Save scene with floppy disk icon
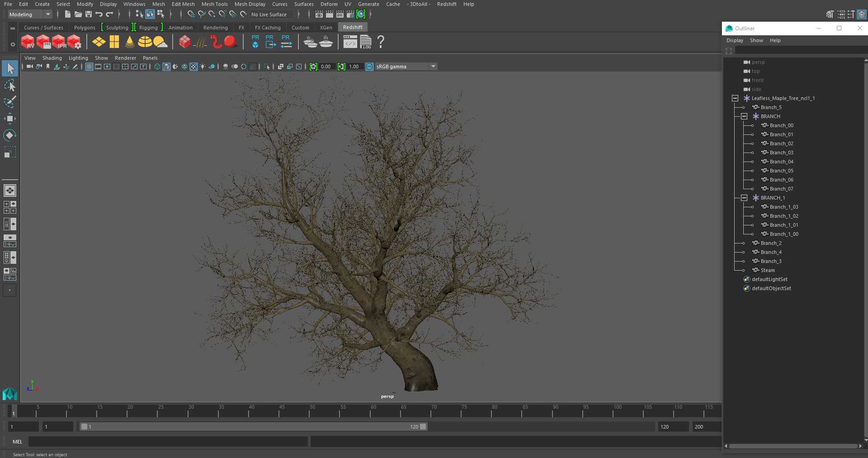868x458 pixels. 89,14
